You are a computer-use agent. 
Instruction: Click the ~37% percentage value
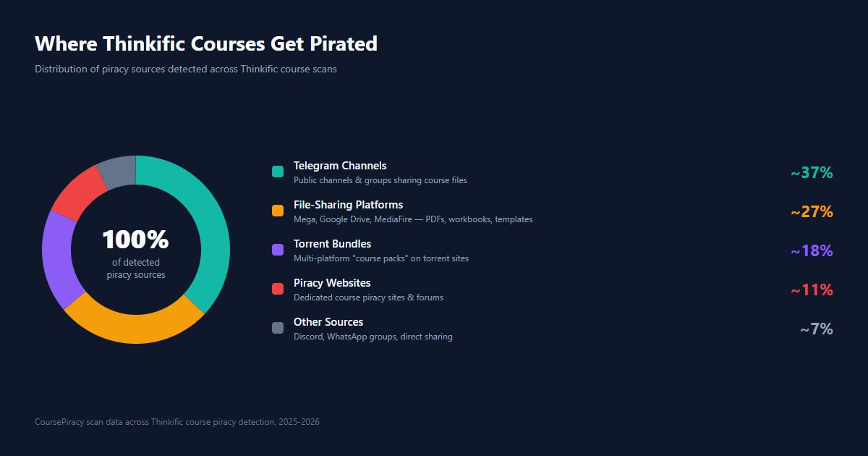(x=812, y=173)
